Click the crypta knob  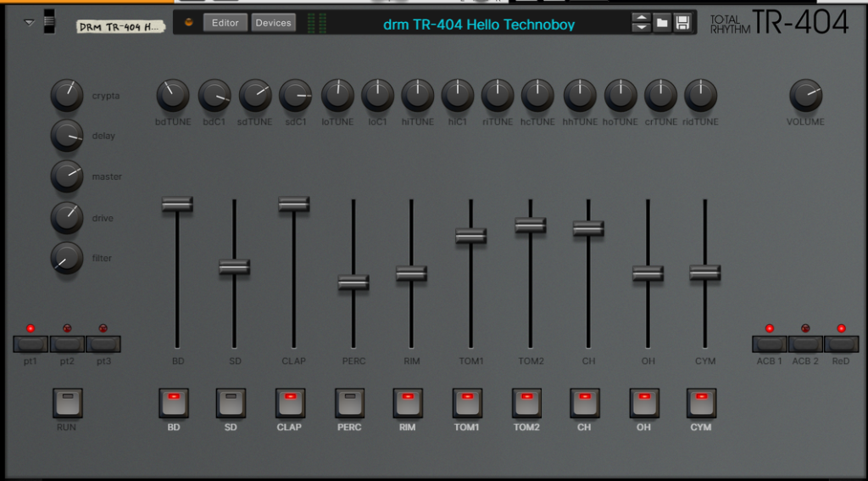pos(67,95)
